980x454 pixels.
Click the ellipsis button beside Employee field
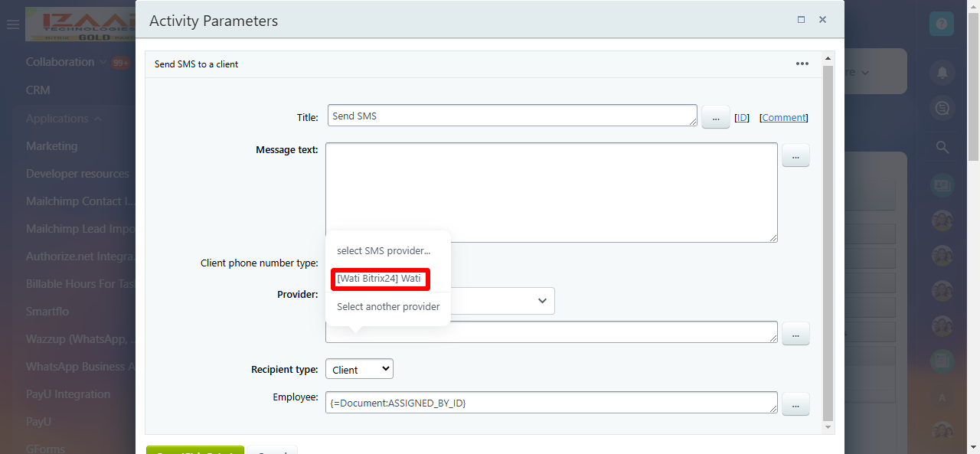click(x=795, y=403)
